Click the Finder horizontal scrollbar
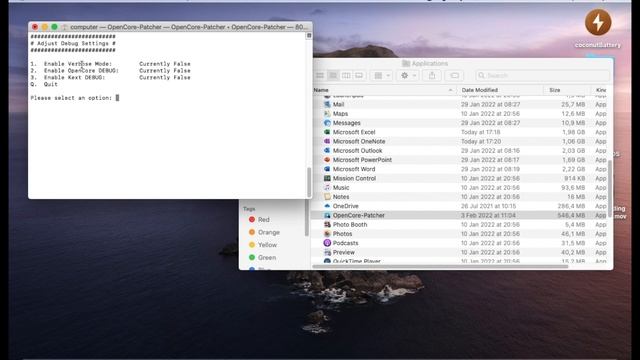The width and height of the screenshot is (640, 360). pyautogui.click(x=440, y=267)
